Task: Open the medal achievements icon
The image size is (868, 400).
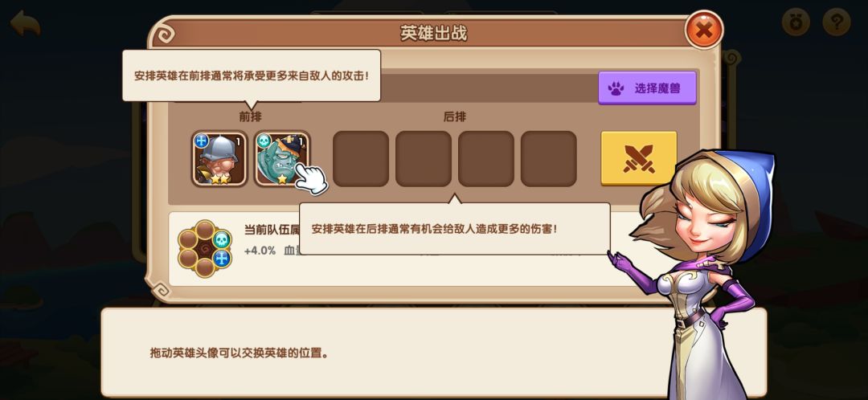Action: pos(796,22)
